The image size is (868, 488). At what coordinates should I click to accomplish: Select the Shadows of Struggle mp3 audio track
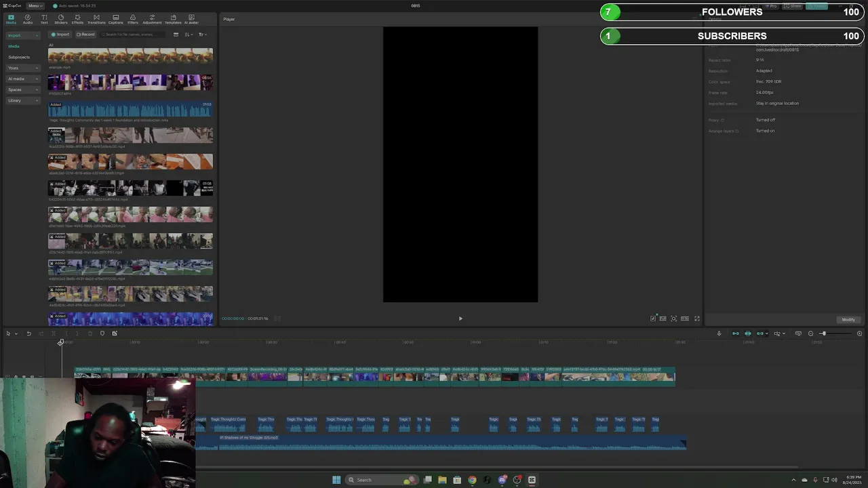tap(441, 443)
